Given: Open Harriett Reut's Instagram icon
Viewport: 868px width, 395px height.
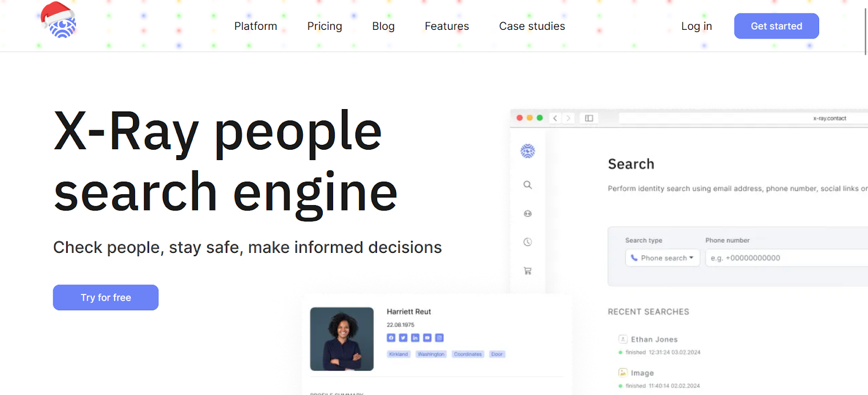Looking at the screenshot, I should (439, 338).
